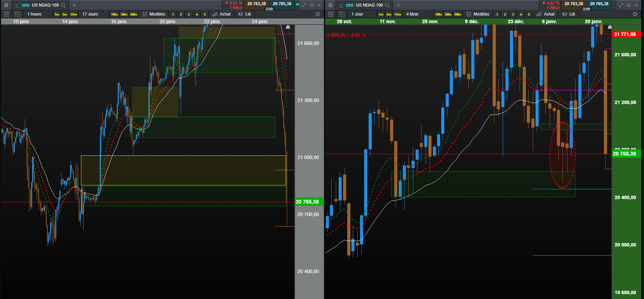Pop out the right chart into a new window

(x=629, y=5)
